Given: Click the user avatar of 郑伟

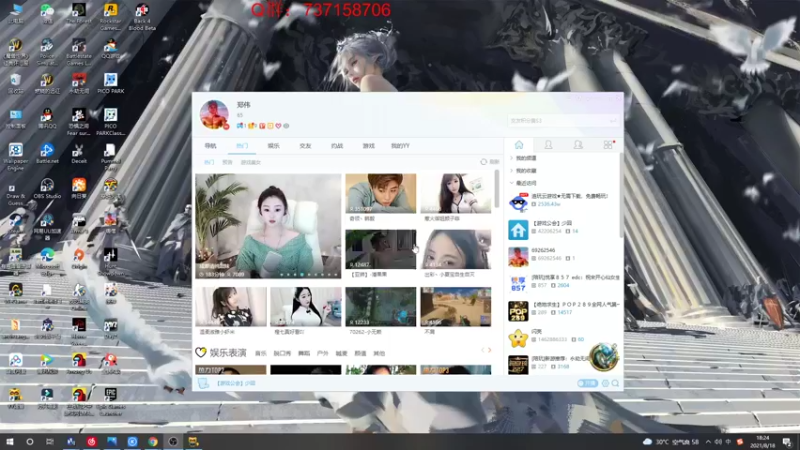Looking at the screenshot, I should (x=214, y=115).
